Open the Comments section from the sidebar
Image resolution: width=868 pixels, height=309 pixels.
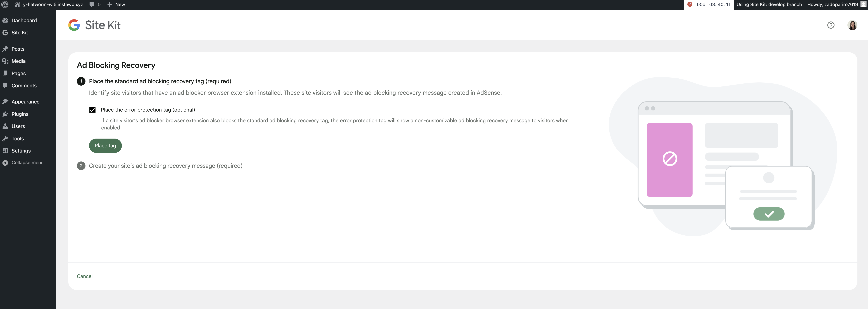click(24, 85)
